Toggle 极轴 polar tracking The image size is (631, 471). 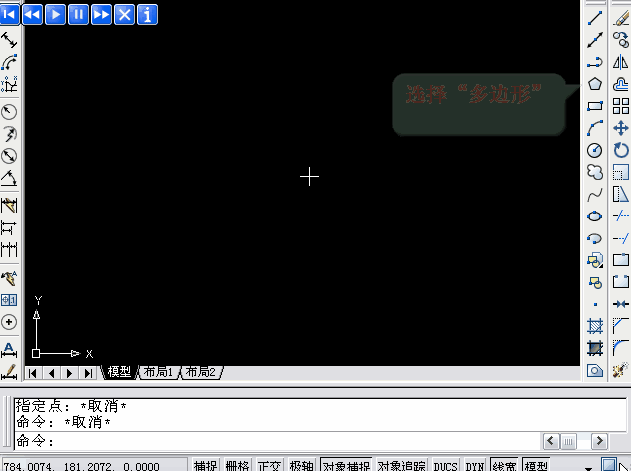[x=301, y=465]
